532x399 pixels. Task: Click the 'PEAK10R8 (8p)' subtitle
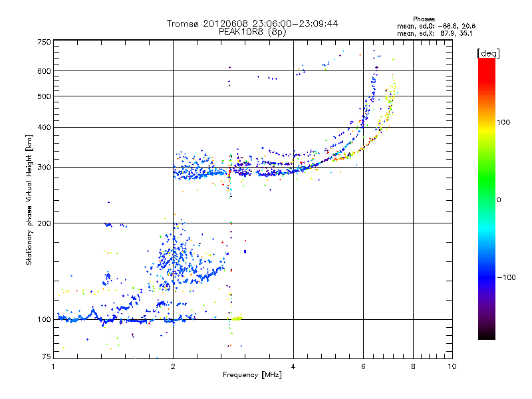click(253, 32)
